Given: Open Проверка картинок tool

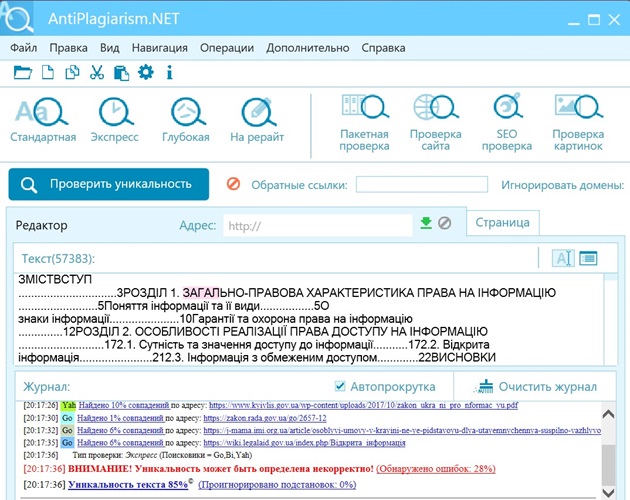Looking at the screenshot, I should tap(578, 123).
